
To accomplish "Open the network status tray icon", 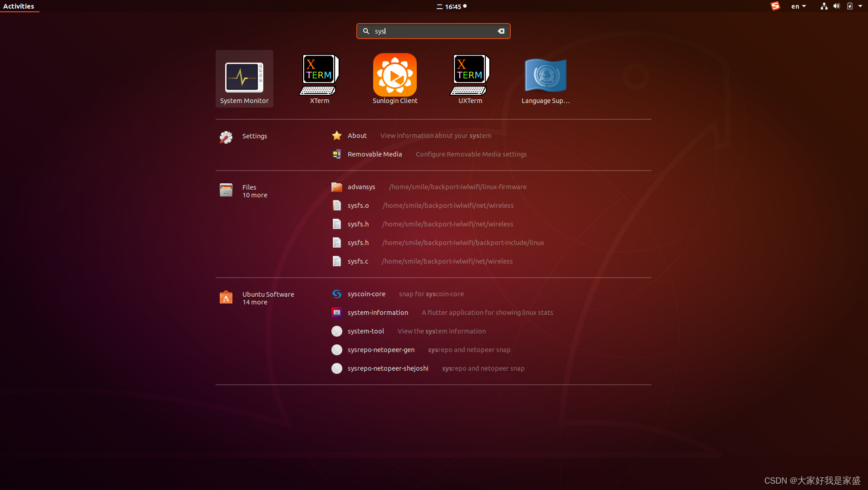I will coord(824,6).
